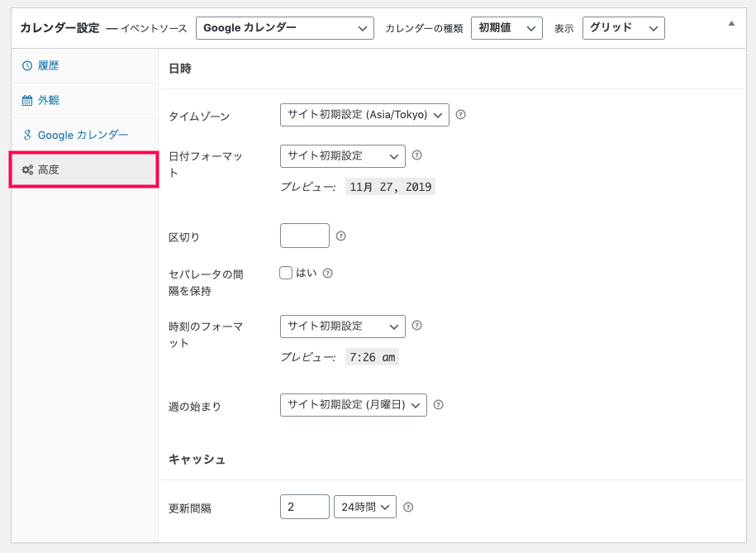Click the キャッシュ section heading
756x553 pixels.
coord(197,460)
